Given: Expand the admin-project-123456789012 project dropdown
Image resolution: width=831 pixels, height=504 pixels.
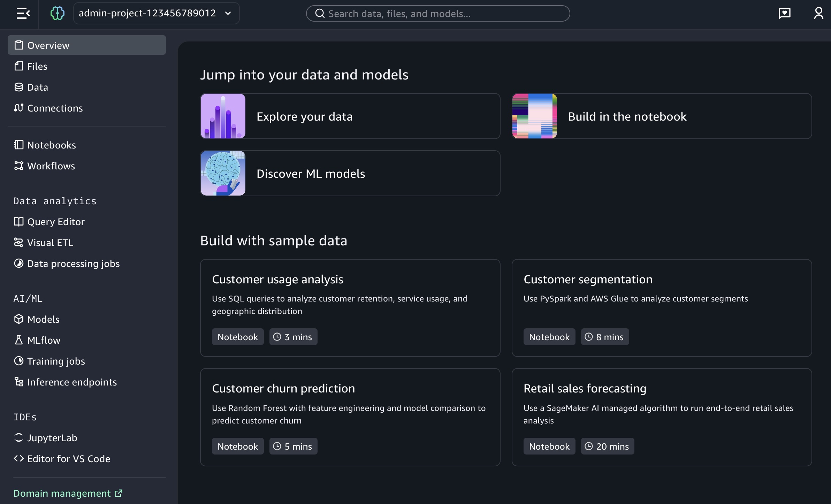Looking at the screenshot, I should click(156, 14).
